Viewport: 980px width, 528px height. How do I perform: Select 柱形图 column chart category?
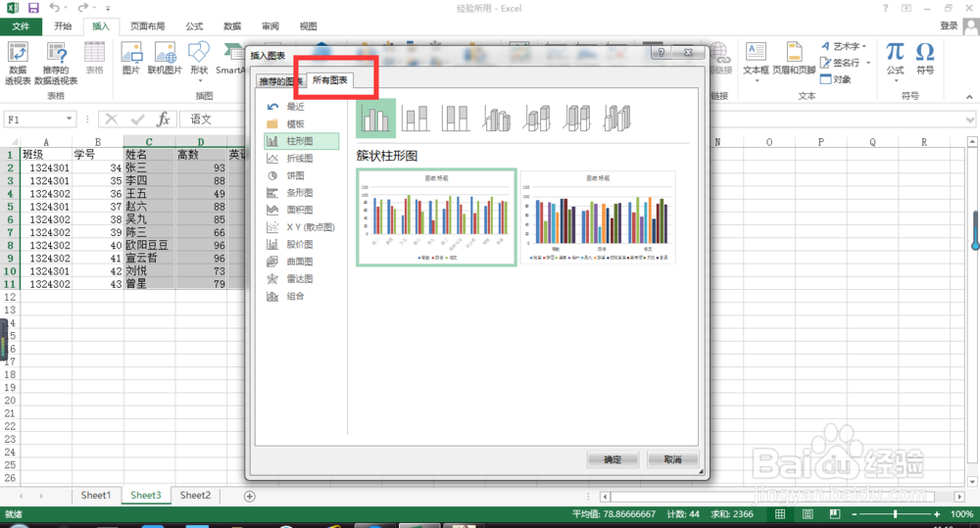coord(301,141)
